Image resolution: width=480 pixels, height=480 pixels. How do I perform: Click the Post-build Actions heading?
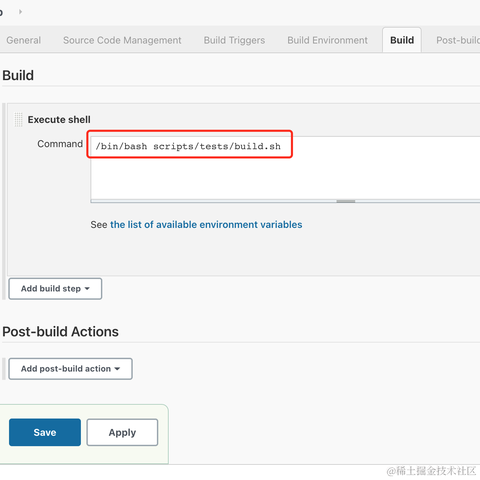60,332
